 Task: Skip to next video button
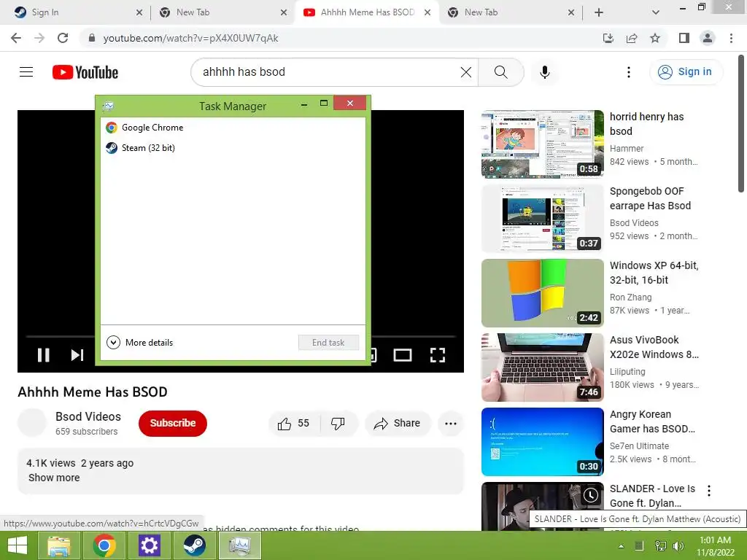[x=77, y=355]
